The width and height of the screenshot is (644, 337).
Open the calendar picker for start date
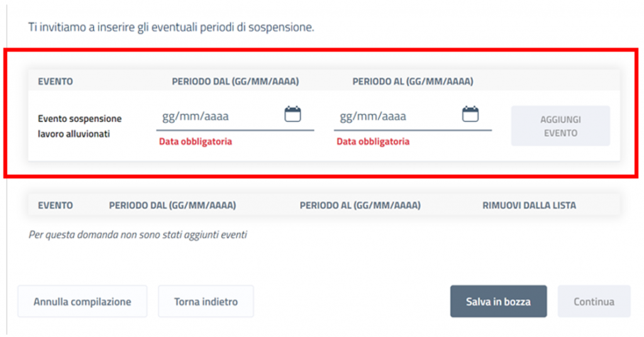[293, 114]
